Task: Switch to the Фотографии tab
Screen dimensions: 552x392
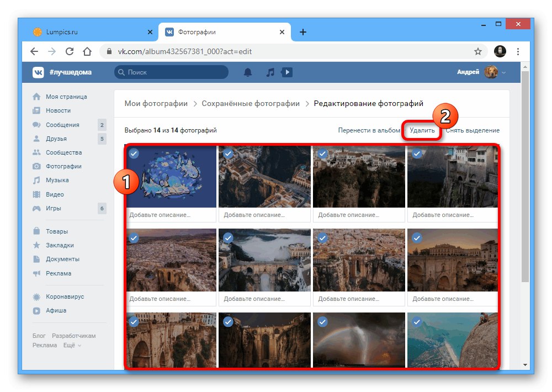Action: pyautogui.click(x=225, y=32)
